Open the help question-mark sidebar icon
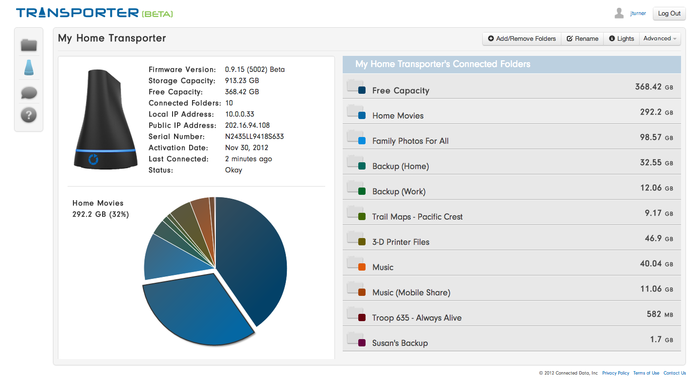This screenshot has width=700, height=377. pos(29,115)
